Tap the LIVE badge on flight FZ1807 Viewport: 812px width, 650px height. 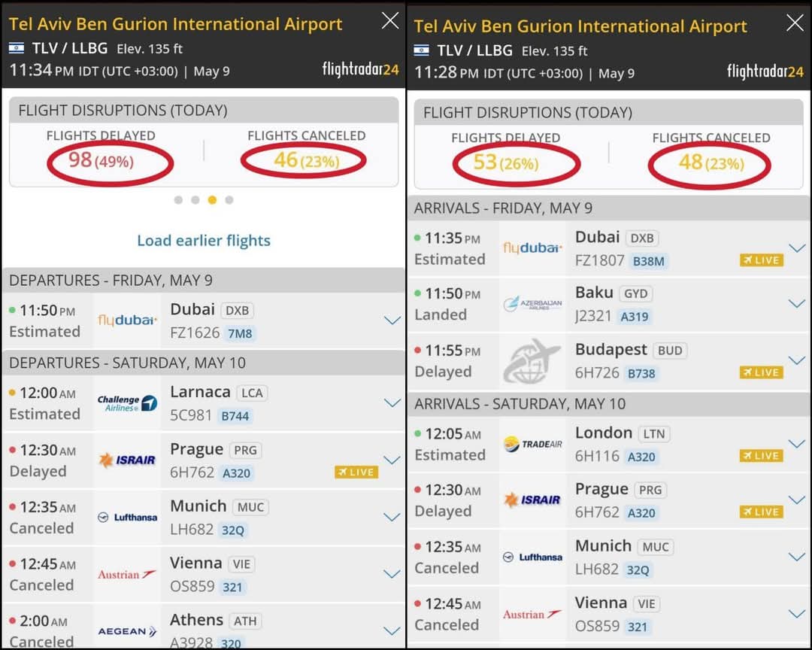[762, 260]
